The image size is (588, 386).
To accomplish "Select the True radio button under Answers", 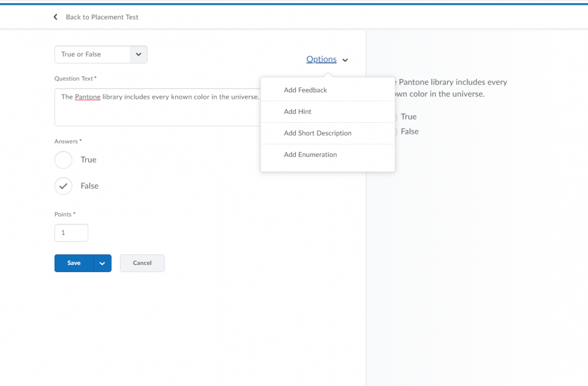I will [63, 160].
